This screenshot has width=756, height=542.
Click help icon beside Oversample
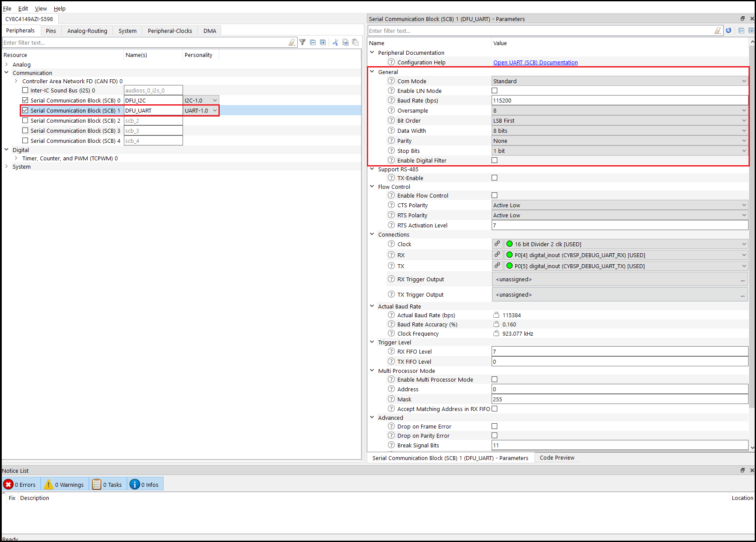click(391, 110)
